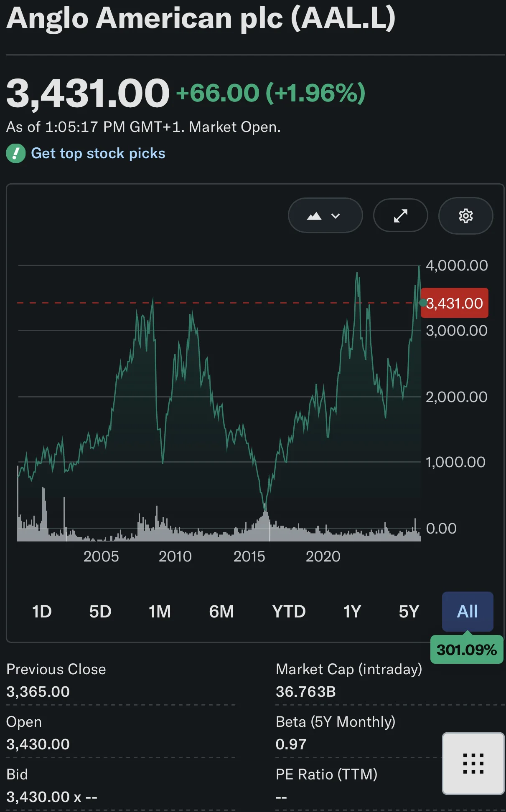Click the Open value 3,430.00
This screenshot has height=812, width=506.
38,744
